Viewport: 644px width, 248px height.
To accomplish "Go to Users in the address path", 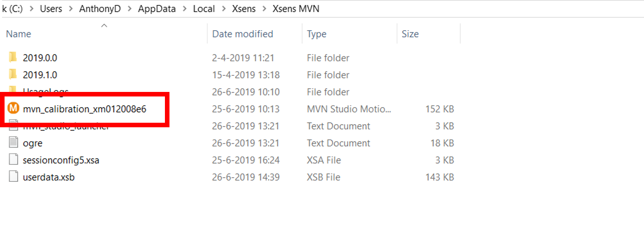I will [x=52, y=9].
